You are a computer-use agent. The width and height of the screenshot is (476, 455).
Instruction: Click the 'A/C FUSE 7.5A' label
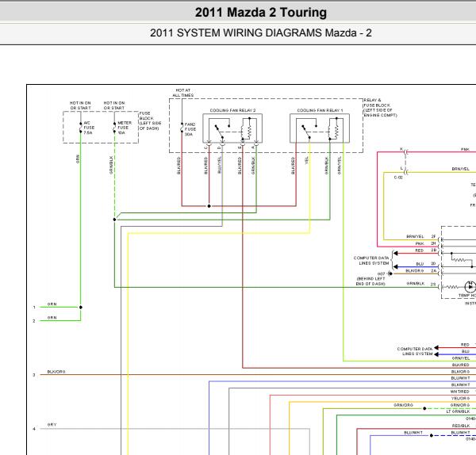(89, 128)
